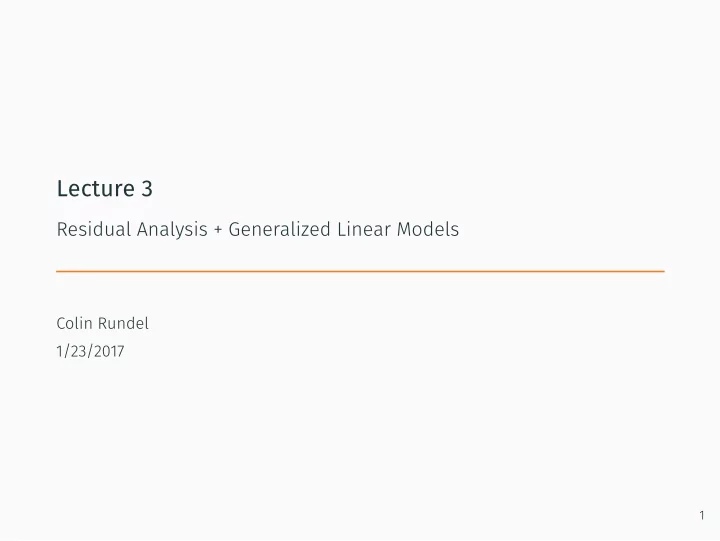Click the word "Lecture" in the title
Screen dimensions: 720x541
(x=96, y=188)
